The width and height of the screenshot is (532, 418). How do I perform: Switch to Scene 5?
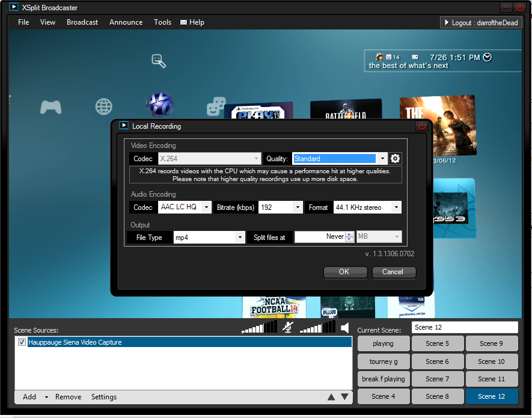point(438,343)
